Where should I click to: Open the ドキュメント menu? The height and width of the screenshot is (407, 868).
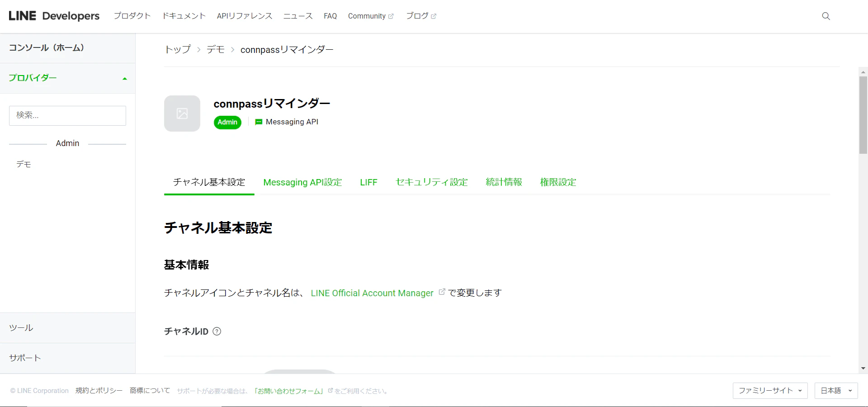pyautogui.click(x=184, y=16)
